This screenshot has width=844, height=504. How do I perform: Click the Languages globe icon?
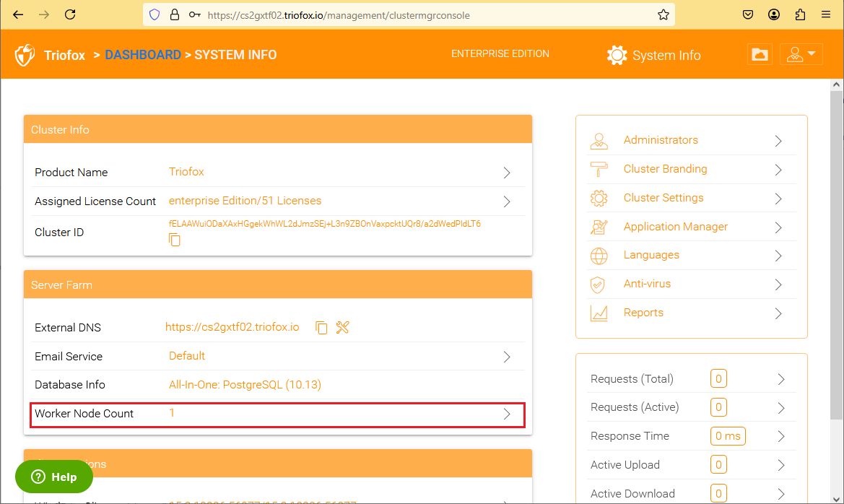pyautogui.click(x=599, y=256)
